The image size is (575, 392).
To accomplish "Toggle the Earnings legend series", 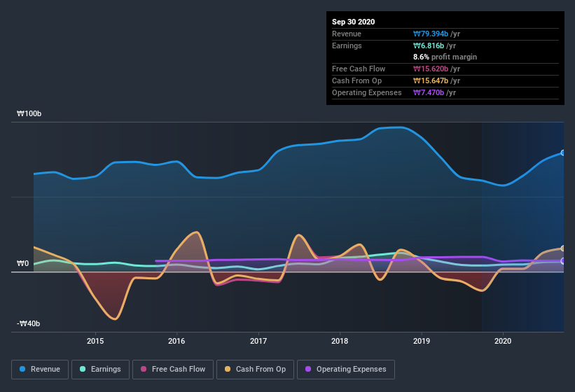I will 100,370.
